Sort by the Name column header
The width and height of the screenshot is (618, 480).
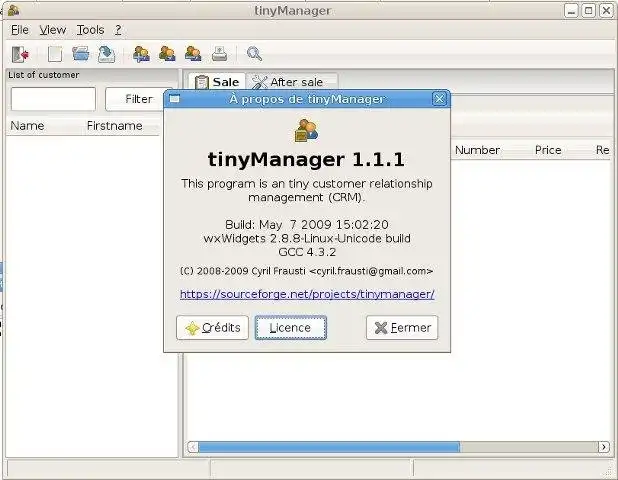27,126
